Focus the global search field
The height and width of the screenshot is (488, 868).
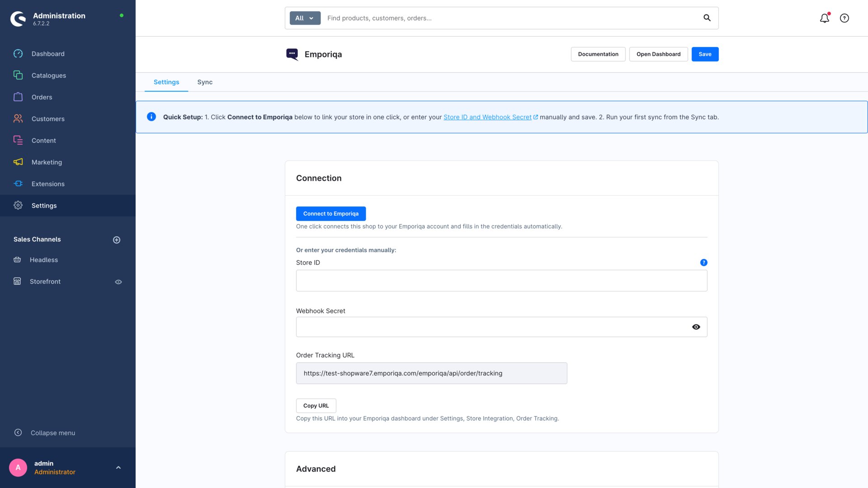pyautogui.click(x=511, y=18)
